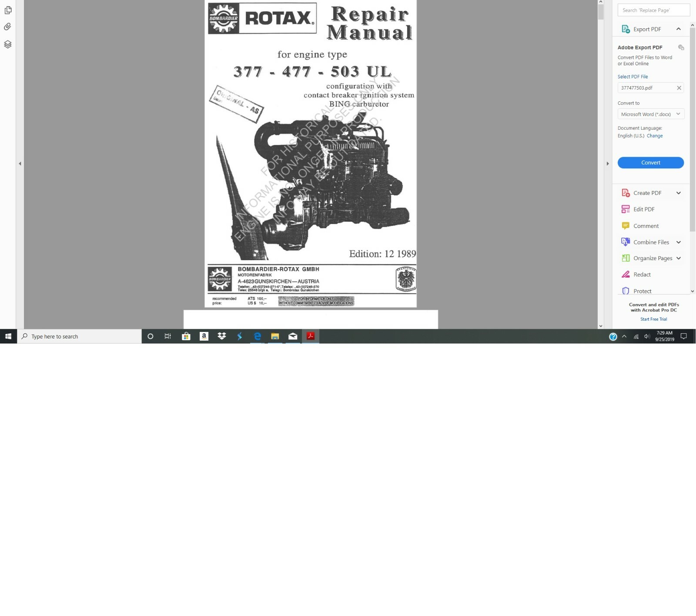Select the Redact tool
The image size is (696, 616).
[x=642, y=275]
